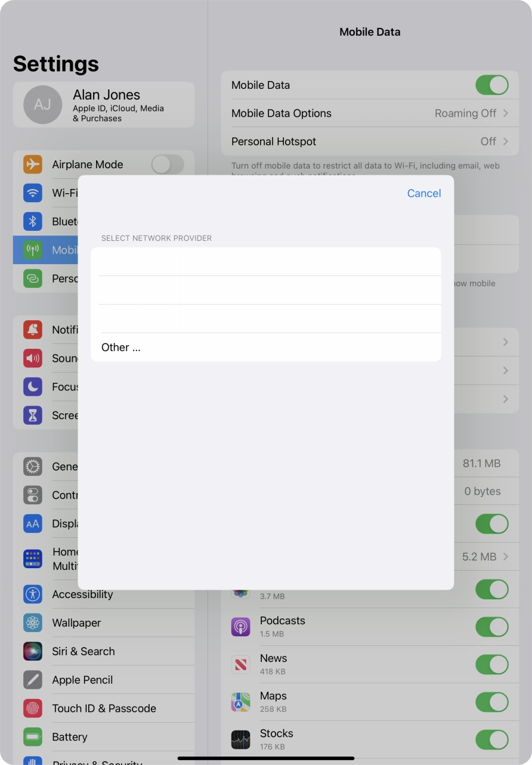
Task: Expand Mobile Data Options chevron
Action: pos(506,113)
